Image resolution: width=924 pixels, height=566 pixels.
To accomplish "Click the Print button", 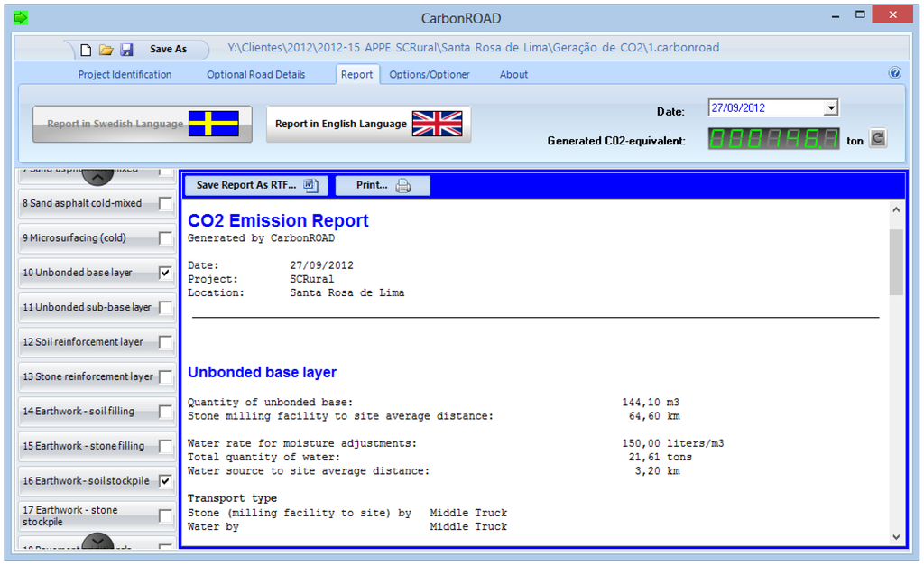I will tap(383, 185).
